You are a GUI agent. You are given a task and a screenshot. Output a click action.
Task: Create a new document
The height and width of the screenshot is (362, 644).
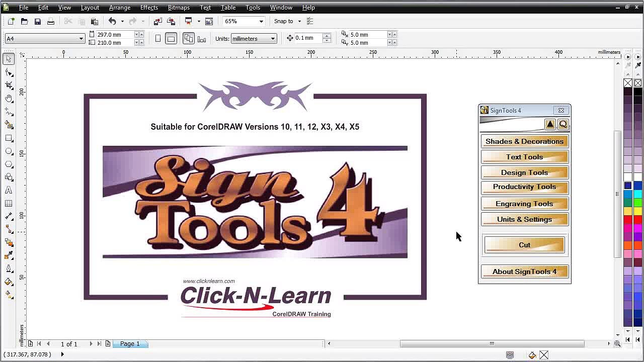(11, 21)
